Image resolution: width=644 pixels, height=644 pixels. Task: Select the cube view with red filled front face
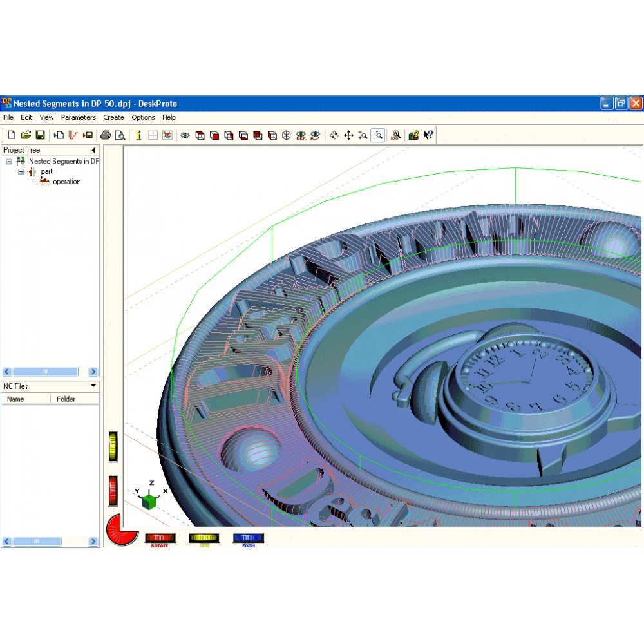click(214, 135)
